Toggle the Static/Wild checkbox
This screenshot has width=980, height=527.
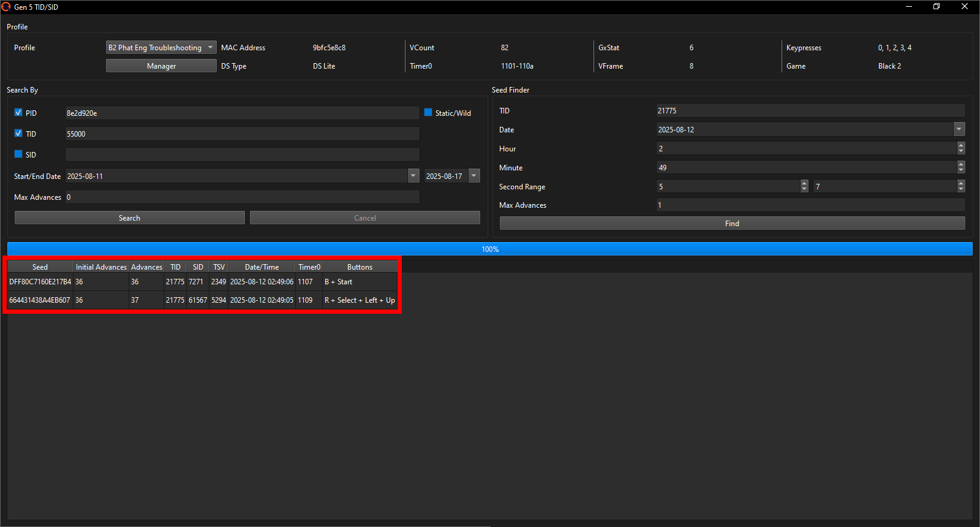coord(428,113)
